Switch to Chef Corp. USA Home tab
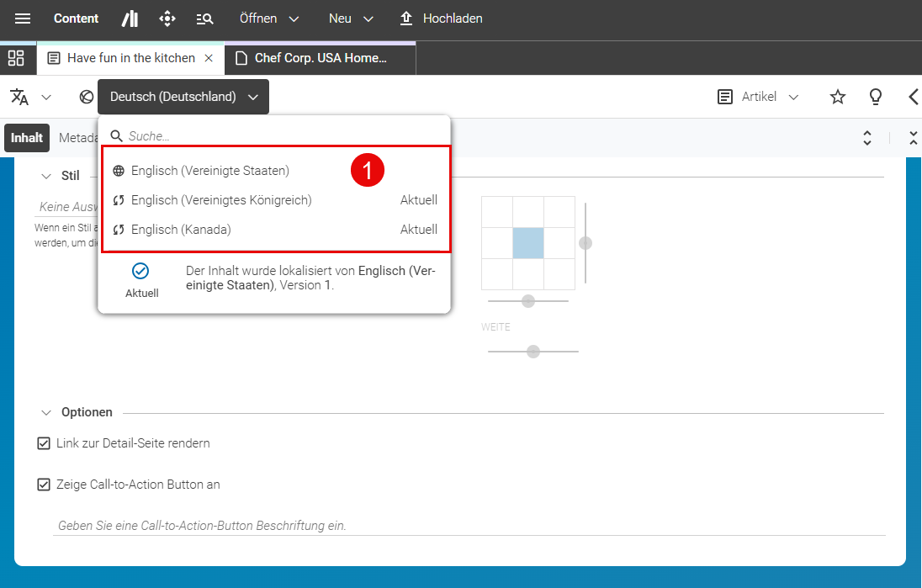The height and width of the screenshot is (588, 922). point(321,58)
